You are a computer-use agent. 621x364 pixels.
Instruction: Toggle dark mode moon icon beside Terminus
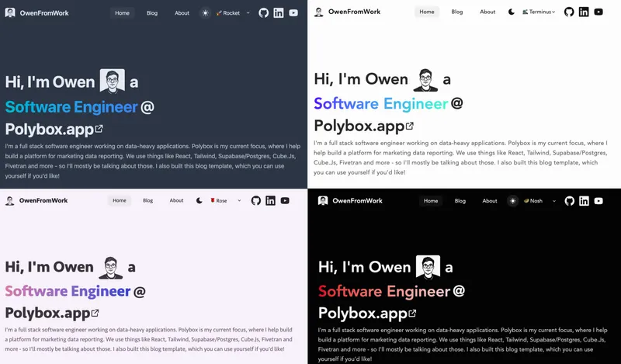point(512,12)
